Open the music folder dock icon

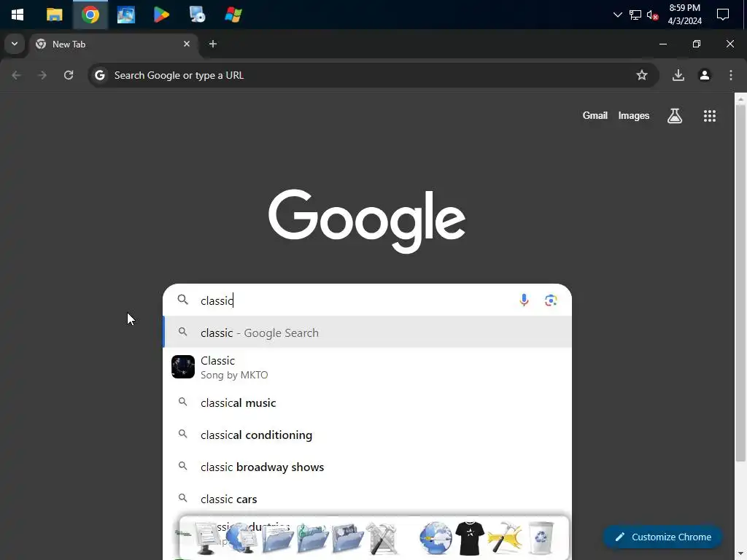[312, 538]
